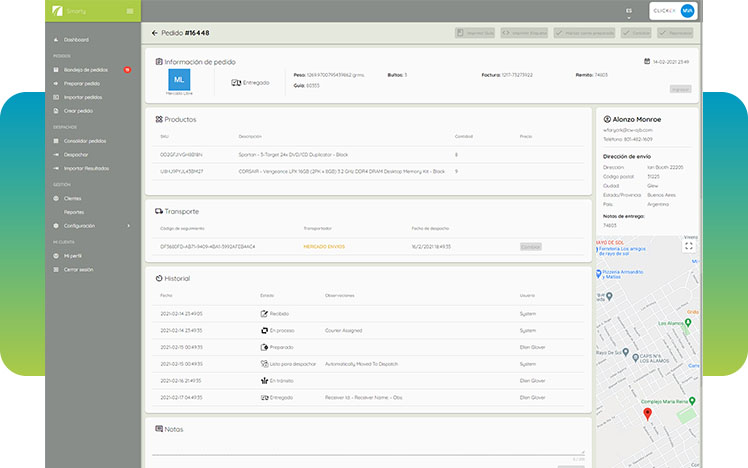Click the gray button in the Transporte row

[530, 247]
